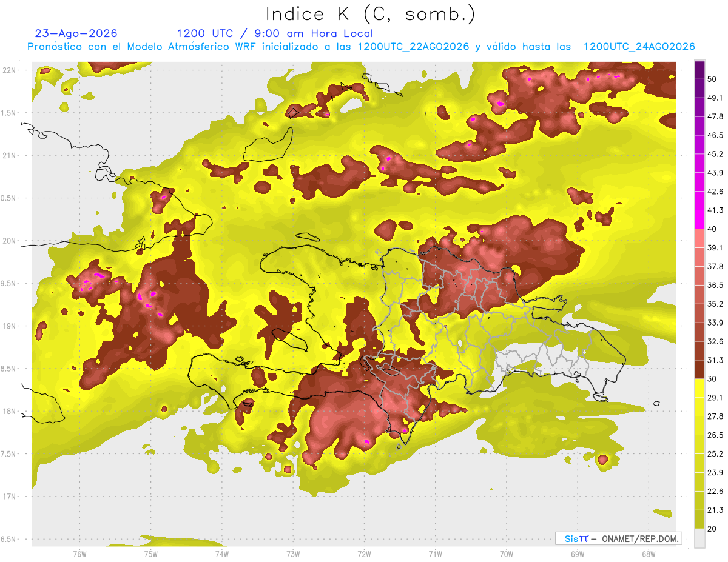Click the "7.5N" latitude label
The image size is (728, 562).
point(9,453)
